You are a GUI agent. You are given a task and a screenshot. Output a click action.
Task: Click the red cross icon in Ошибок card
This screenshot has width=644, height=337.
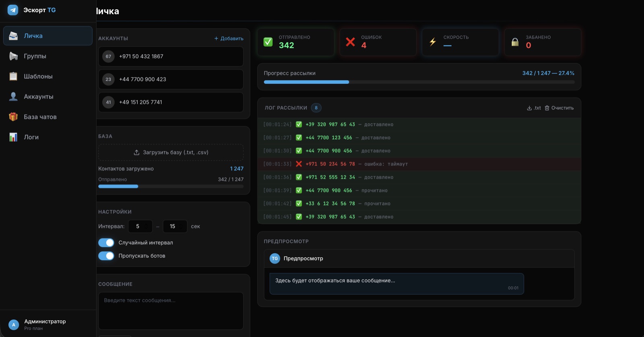coord(351,42)
